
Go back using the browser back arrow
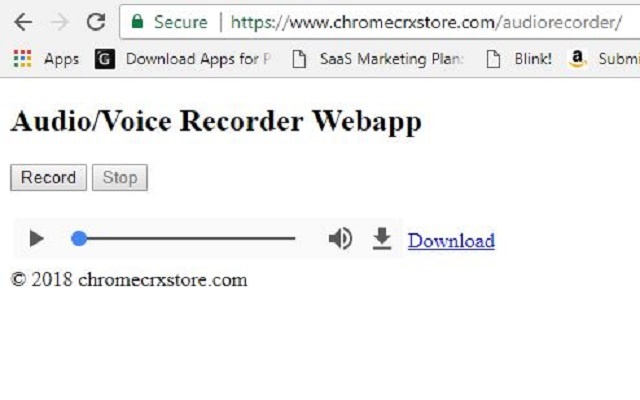coord(23,22)
